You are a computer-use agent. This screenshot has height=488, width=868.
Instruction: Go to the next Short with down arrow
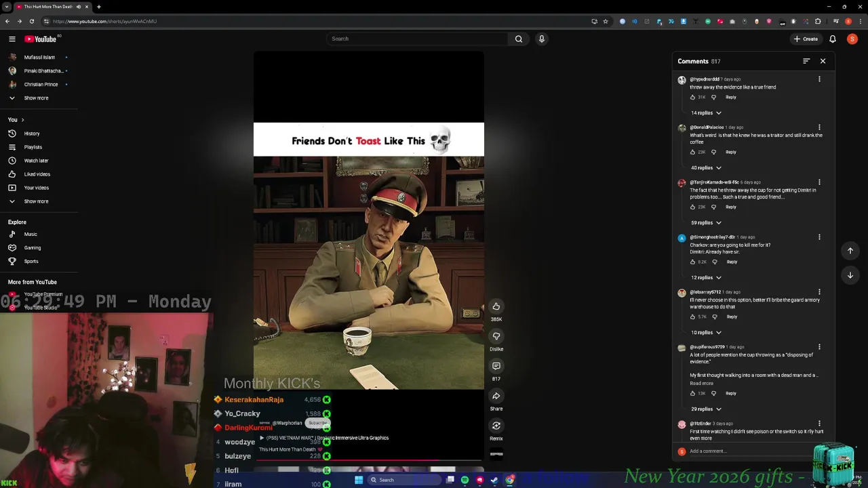[850, 275]
